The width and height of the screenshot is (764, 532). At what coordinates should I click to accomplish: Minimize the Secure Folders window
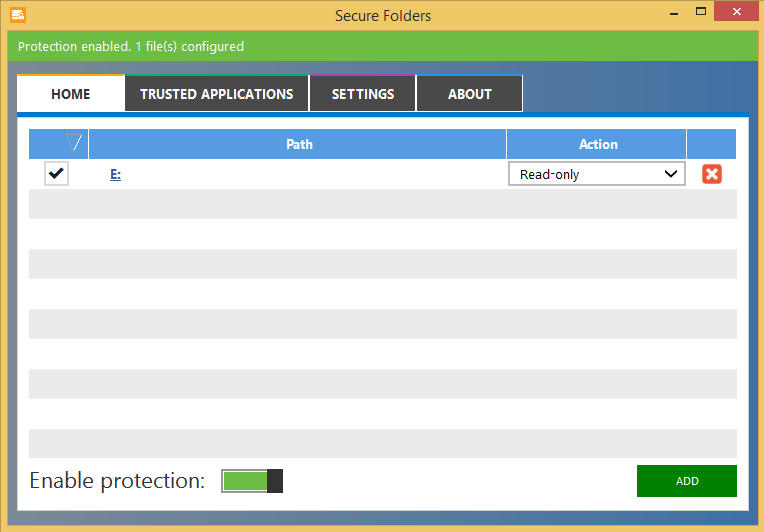pos(674,12)
